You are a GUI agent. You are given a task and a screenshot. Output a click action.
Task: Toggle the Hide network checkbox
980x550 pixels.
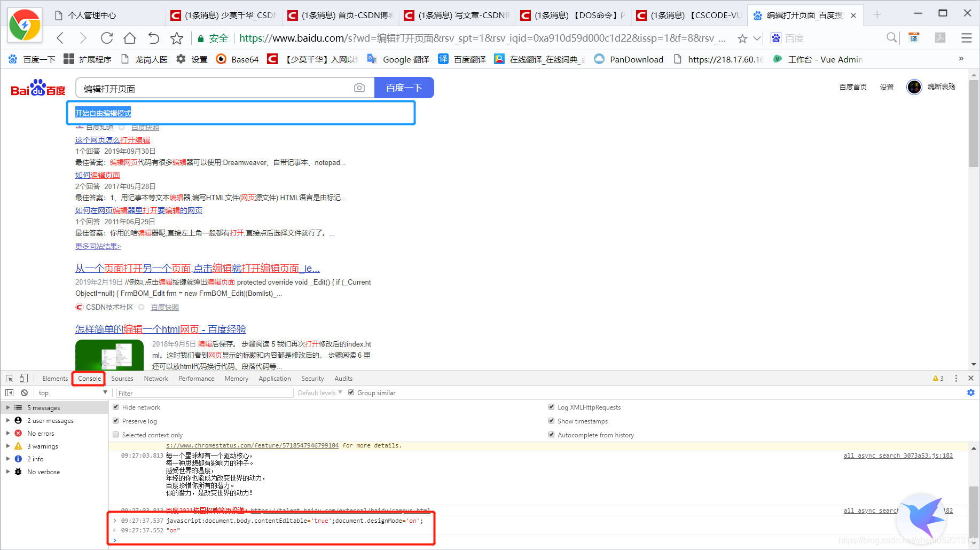116,407
